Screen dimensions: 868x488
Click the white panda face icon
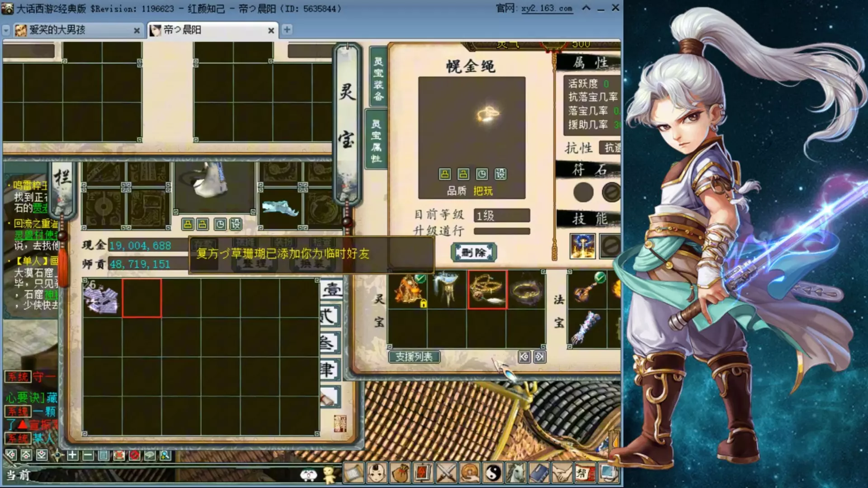309,474
